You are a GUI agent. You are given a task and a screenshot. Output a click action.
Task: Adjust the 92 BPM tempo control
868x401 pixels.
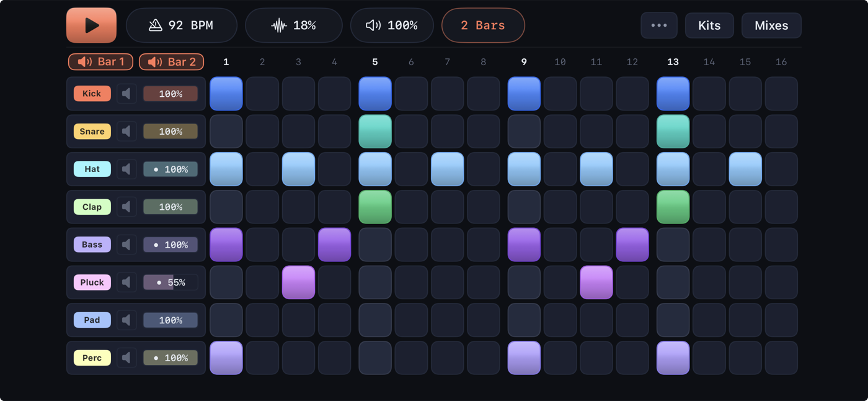182,25
